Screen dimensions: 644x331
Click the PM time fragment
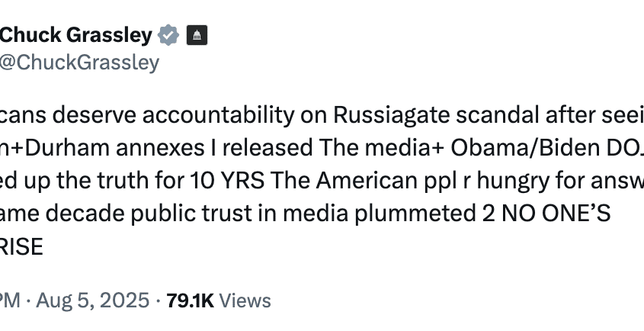pyautogui.click(x=10, y=301)
